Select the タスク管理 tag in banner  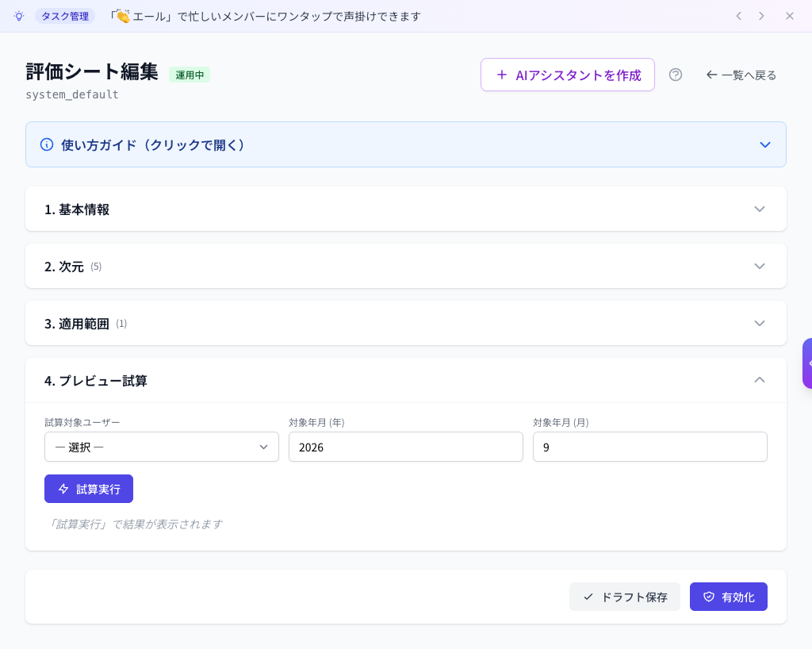tap(65, 16)
